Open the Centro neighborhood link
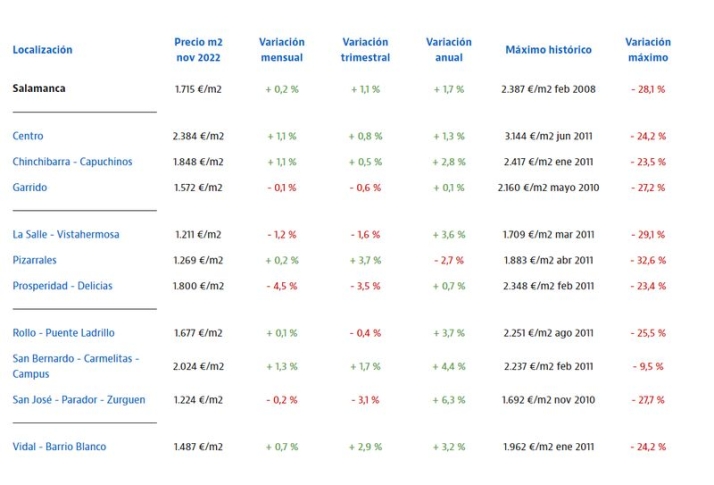 coord(28,136)
